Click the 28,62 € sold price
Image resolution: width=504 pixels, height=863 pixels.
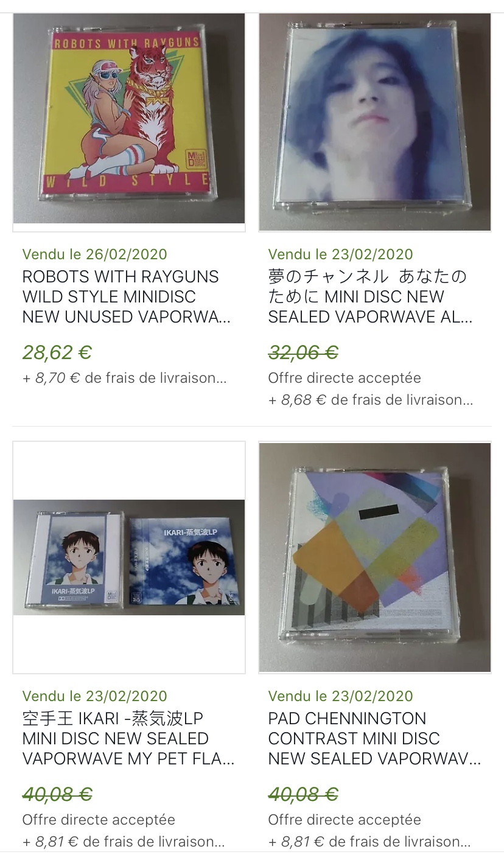tap(57, 352)
